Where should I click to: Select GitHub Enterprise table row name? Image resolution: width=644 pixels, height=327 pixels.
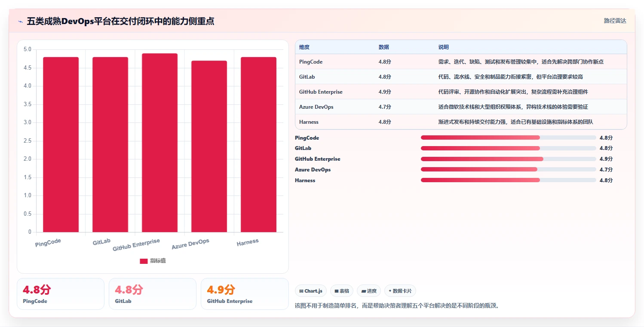[321, 92]
